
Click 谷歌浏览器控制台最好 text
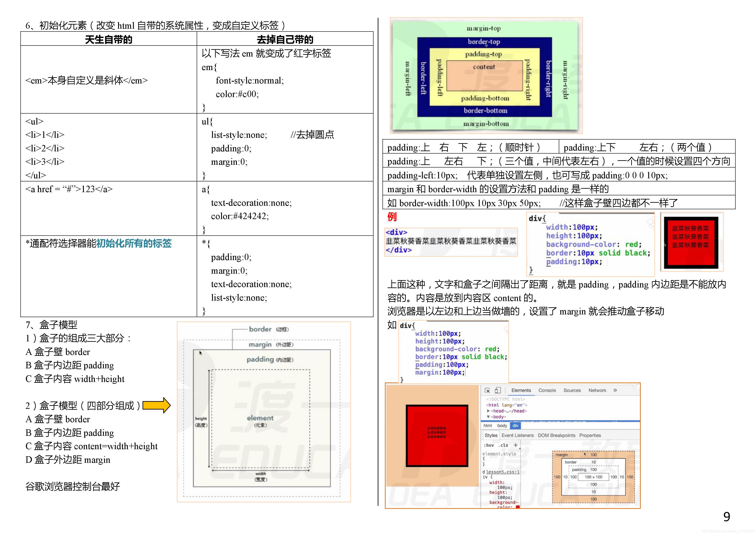click(x=73, y=486)
